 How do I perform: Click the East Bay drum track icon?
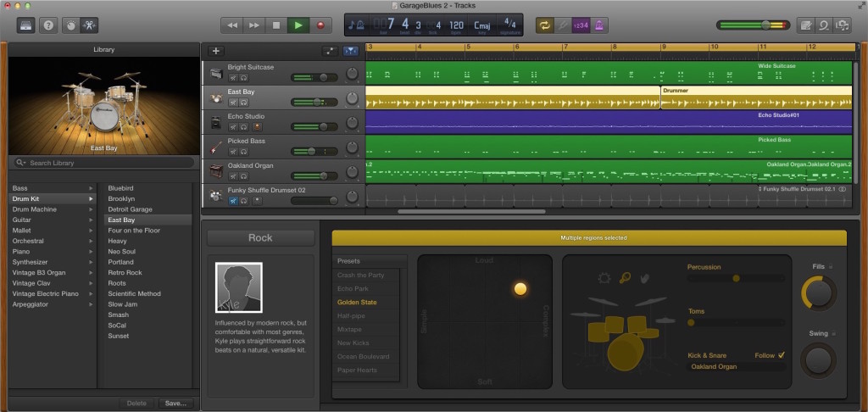click(216, 98)
